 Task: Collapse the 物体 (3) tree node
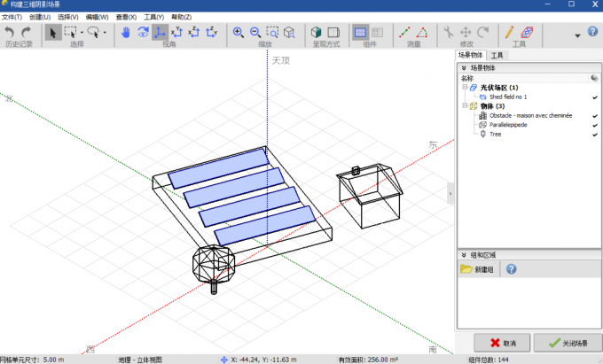coord(463,106)
